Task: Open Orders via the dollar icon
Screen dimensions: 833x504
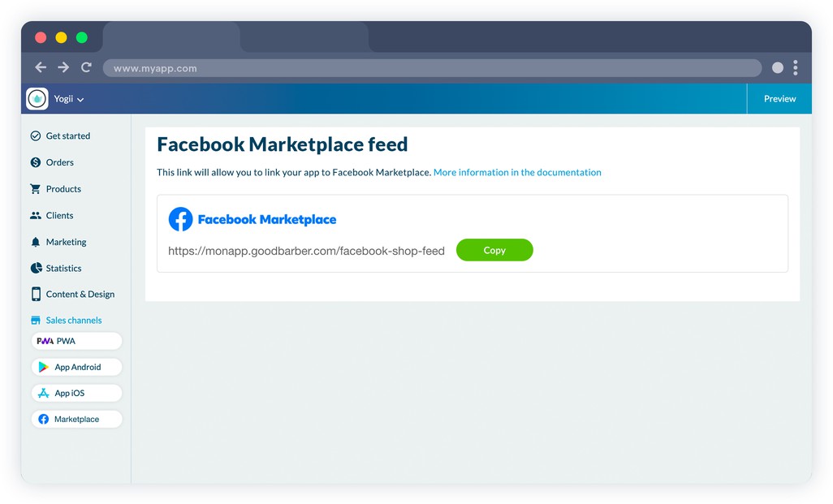Action: point(36,162)
